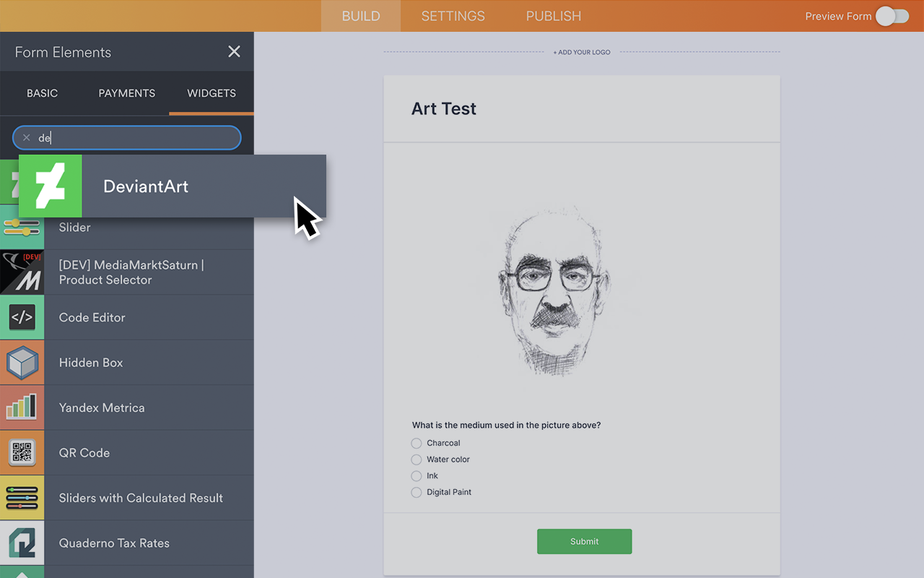Select the QR Code widget icon

pyautogui.click(x=22, y=452)
